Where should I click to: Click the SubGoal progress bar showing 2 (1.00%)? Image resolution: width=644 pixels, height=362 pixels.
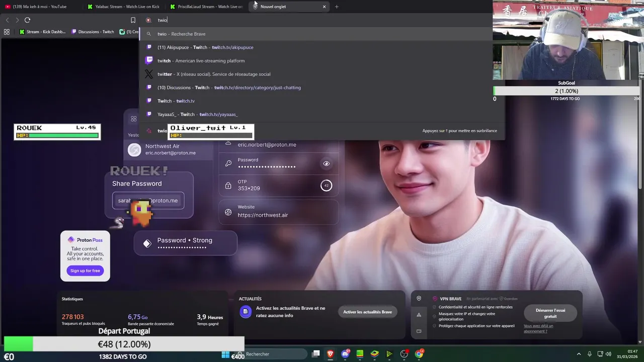[567, 91]
